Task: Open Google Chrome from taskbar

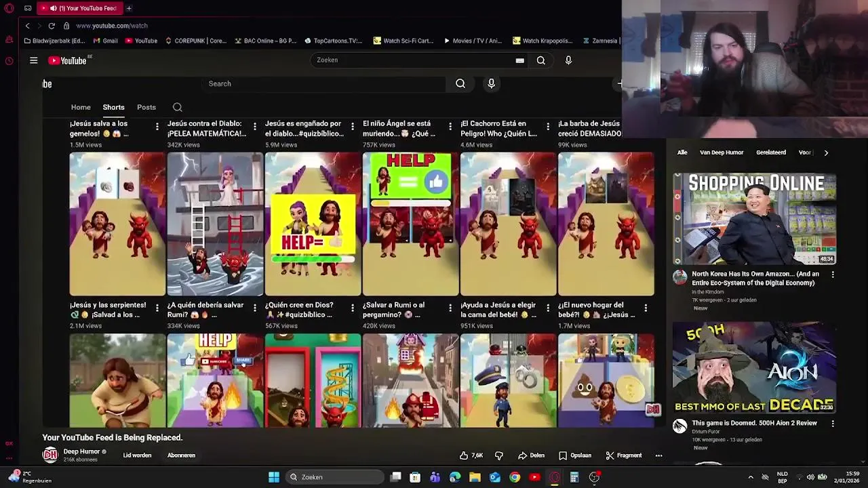Action: [x=515, y=477]
